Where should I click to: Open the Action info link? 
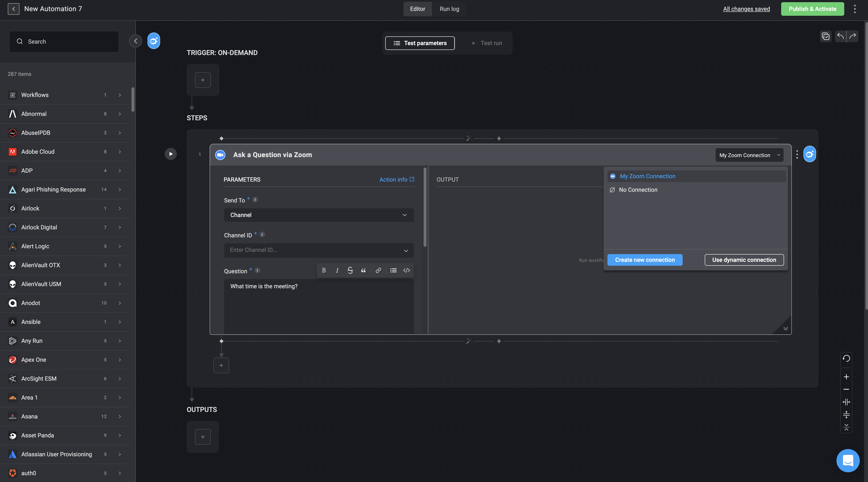click(397, 179)
